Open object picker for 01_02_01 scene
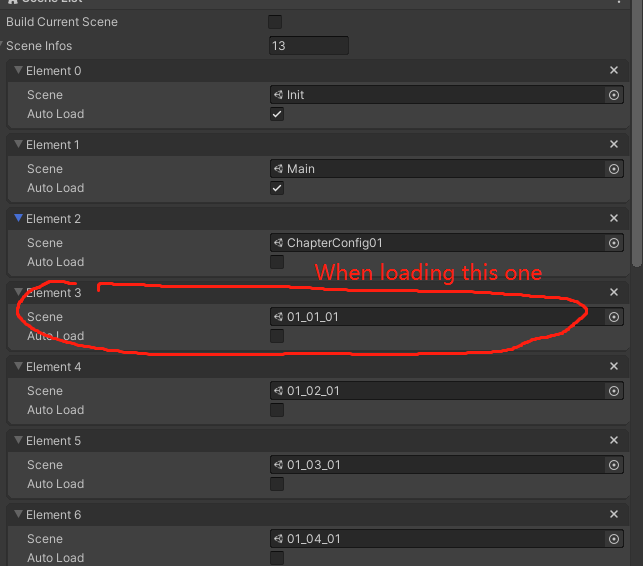643x566 pixels. tap(614, 391)
